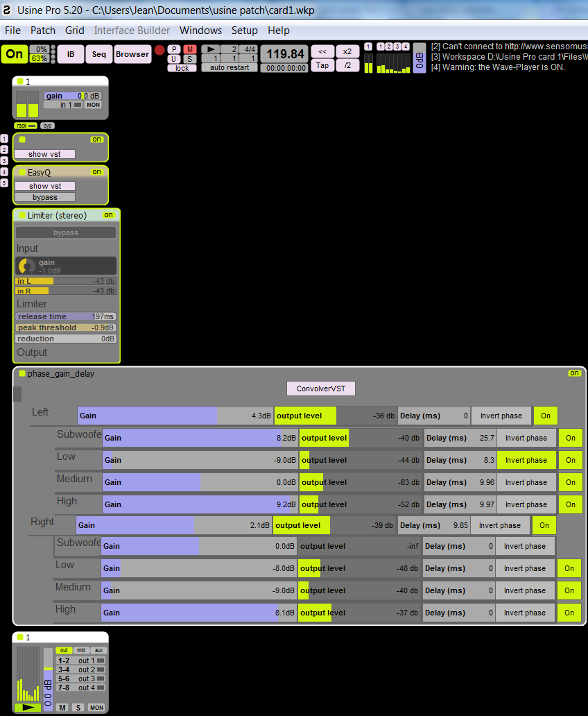Click the Left channel Gain slider 4.3dB
The height and width of the screenshot is (716, 588).
click(175, 416)
